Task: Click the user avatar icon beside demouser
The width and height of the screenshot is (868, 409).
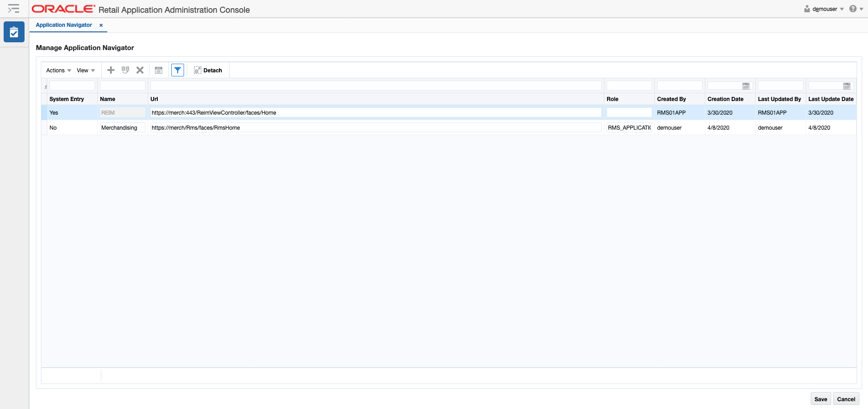Action: pyautogui.click(x=807, y=9)
